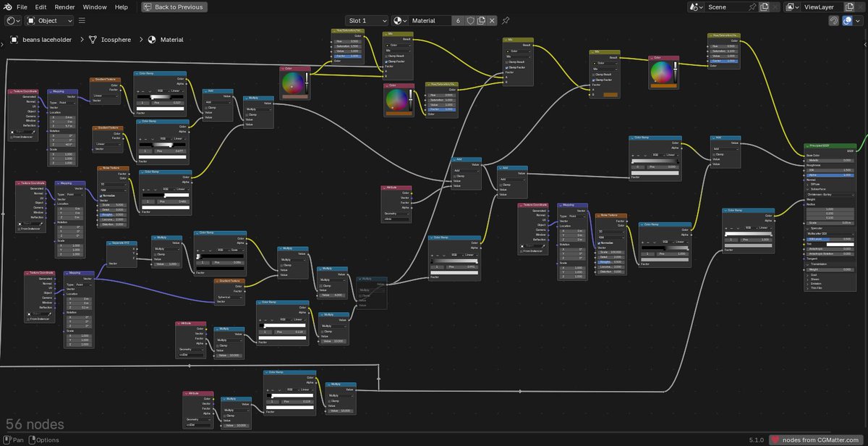Toggle the blue overlays icon
This screenshot has width=868, height=446.
click(x=848, y=21)
